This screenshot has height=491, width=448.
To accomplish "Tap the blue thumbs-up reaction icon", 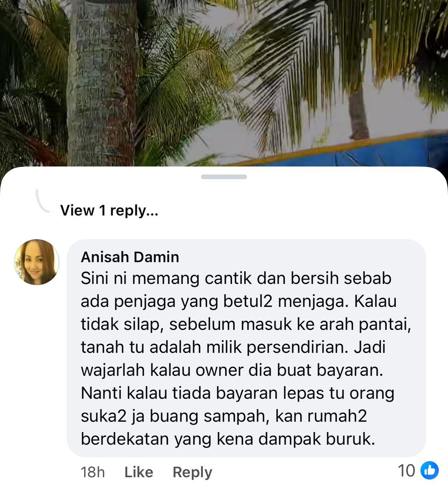I will (430, 470).
